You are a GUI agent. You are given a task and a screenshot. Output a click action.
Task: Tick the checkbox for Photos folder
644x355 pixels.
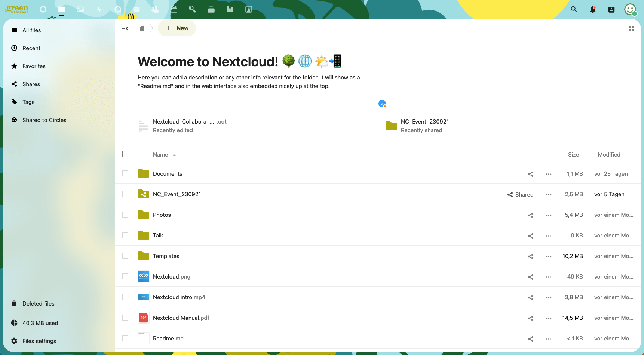(125, 215)
